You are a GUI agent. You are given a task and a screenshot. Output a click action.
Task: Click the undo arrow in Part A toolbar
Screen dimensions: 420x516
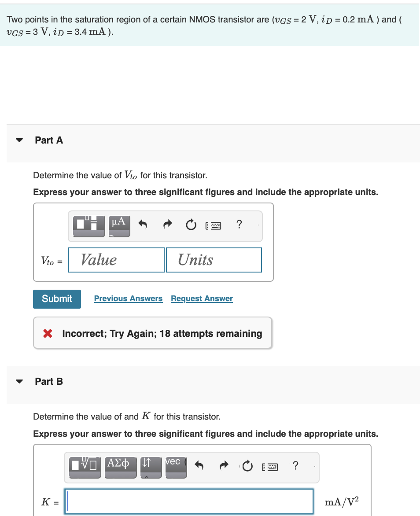click(x=142, y=225)
